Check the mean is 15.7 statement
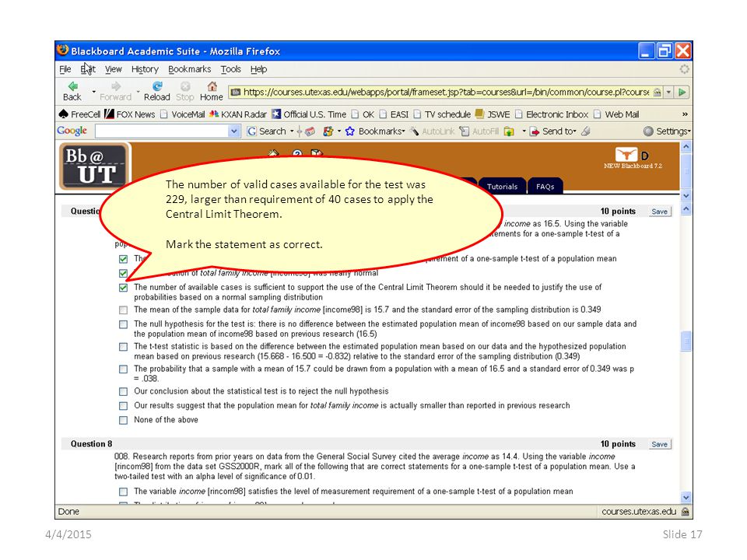 point(124,310)
